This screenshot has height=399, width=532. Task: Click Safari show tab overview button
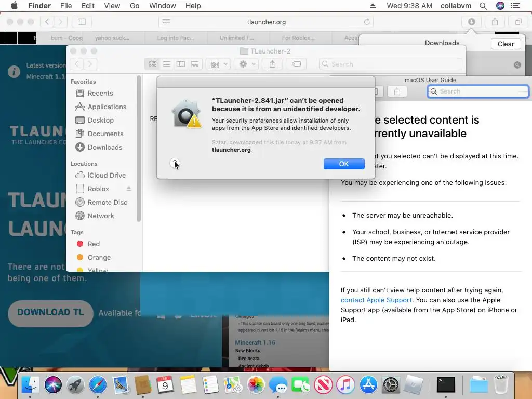point(518,22)
